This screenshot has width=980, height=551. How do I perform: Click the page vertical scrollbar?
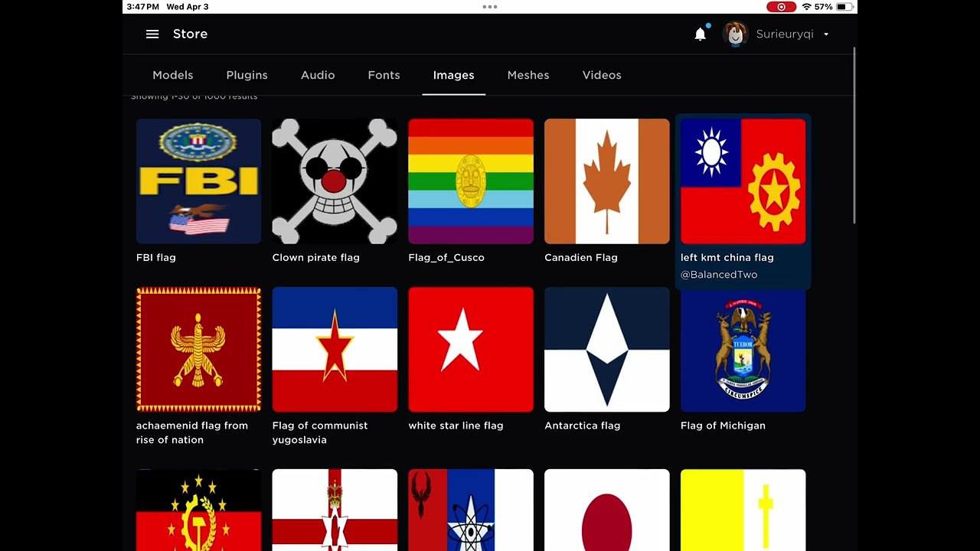854,136
